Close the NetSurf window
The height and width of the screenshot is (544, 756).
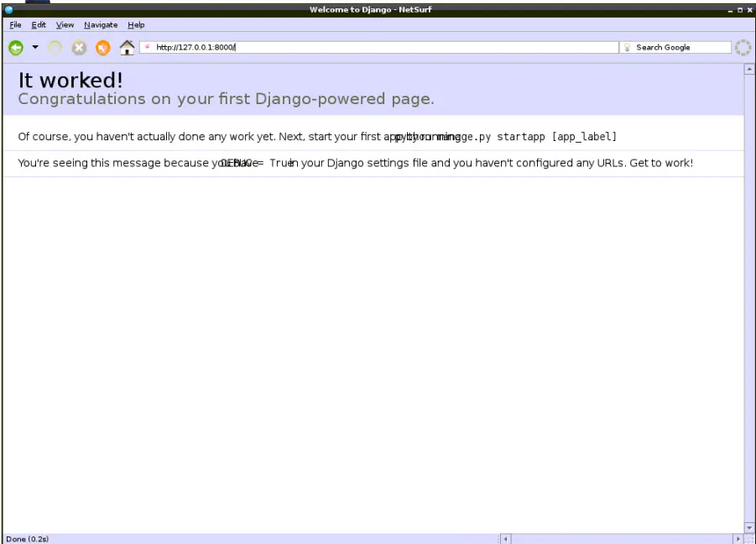pyautogui.click(x=750, y=9)
